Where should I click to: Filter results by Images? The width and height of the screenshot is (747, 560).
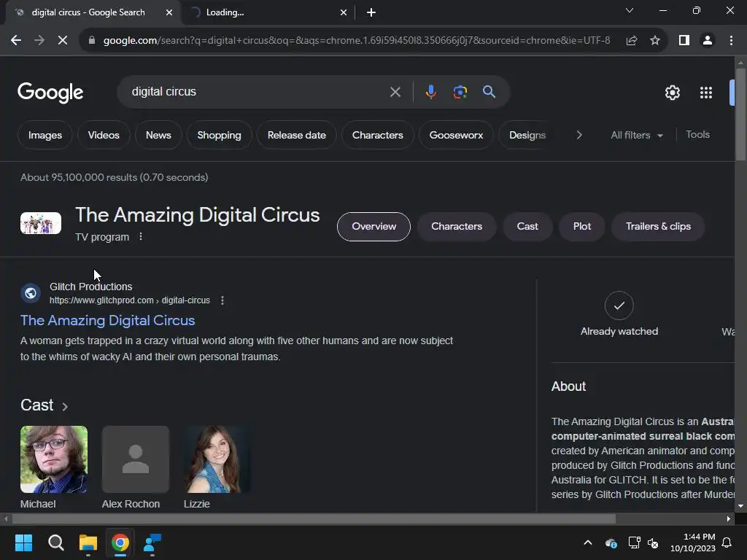[x=44, y=135]
